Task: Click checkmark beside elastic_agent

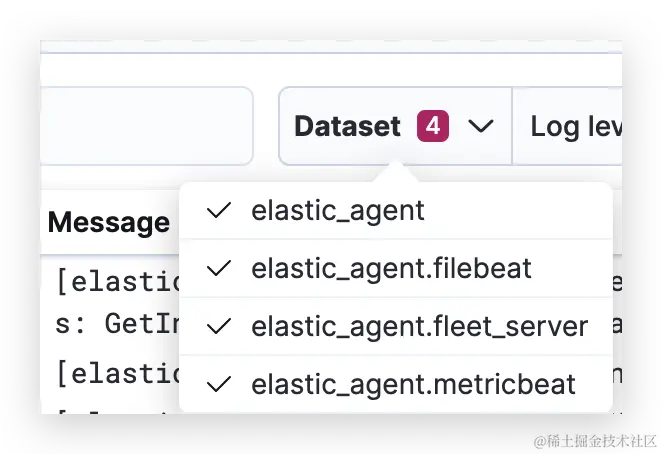Action: (218, 210)
